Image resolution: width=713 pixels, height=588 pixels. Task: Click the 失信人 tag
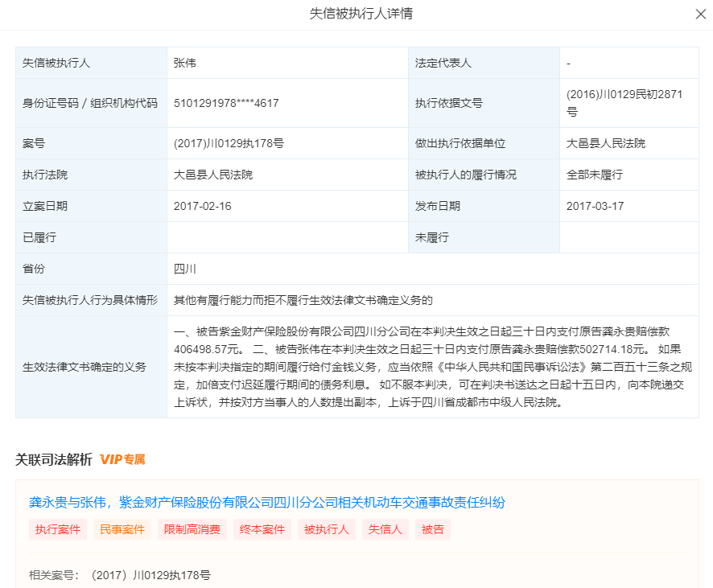pyautogui.click(x=385, y=529)
